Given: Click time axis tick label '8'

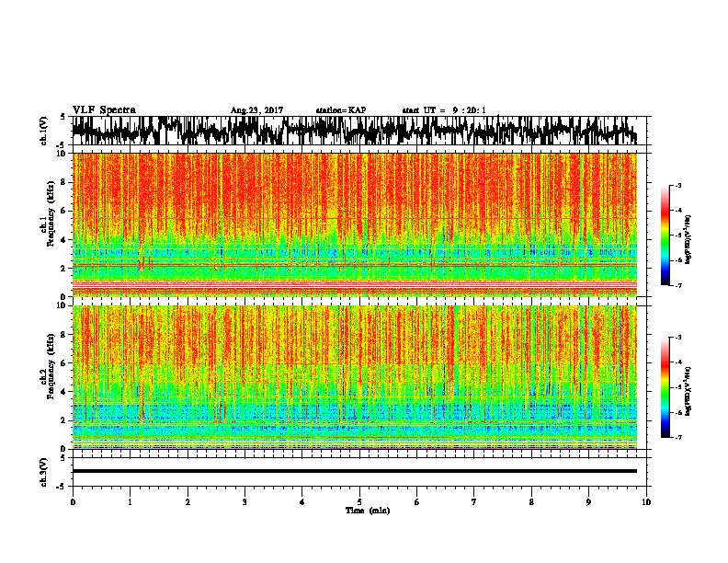Looking at the screenshot, I should pos(531,502).
